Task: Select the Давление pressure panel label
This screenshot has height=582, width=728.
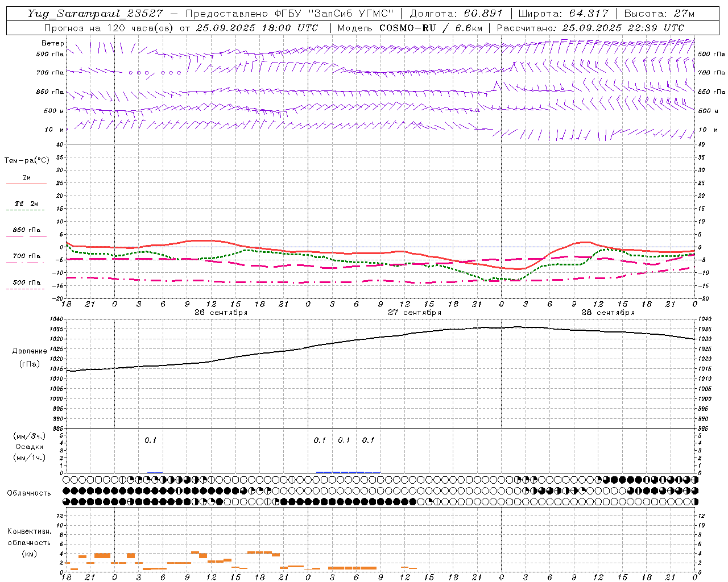Action: click(x=30, y=351)
